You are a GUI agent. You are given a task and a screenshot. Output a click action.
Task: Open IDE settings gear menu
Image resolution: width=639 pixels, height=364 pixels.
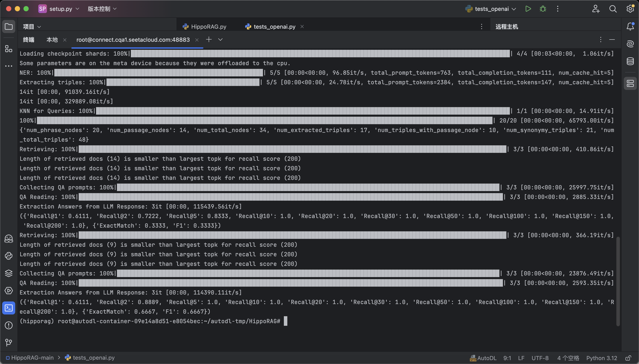point(630,9)
